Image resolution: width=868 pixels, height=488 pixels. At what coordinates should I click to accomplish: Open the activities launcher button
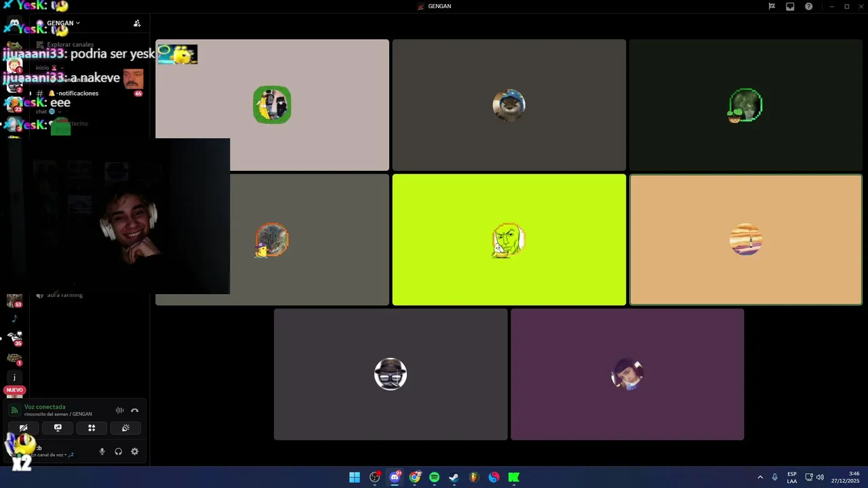click(92, 428)
